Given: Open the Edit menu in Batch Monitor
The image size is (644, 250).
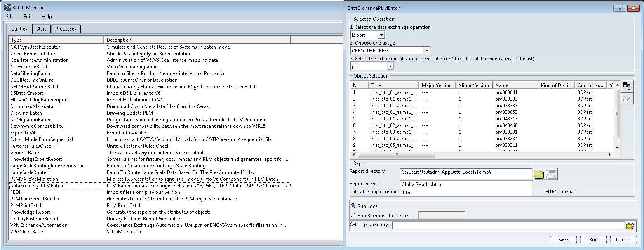Looking at the screenshot, I should [28, 17].
